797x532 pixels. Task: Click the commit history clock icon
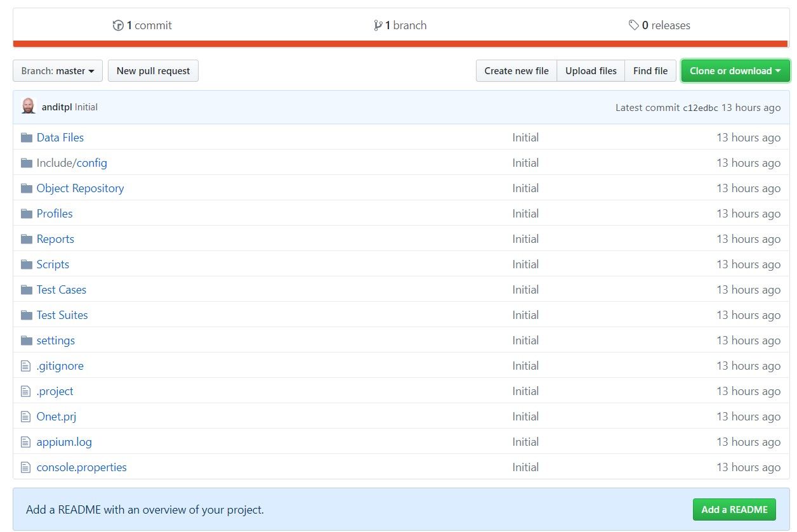118,25
